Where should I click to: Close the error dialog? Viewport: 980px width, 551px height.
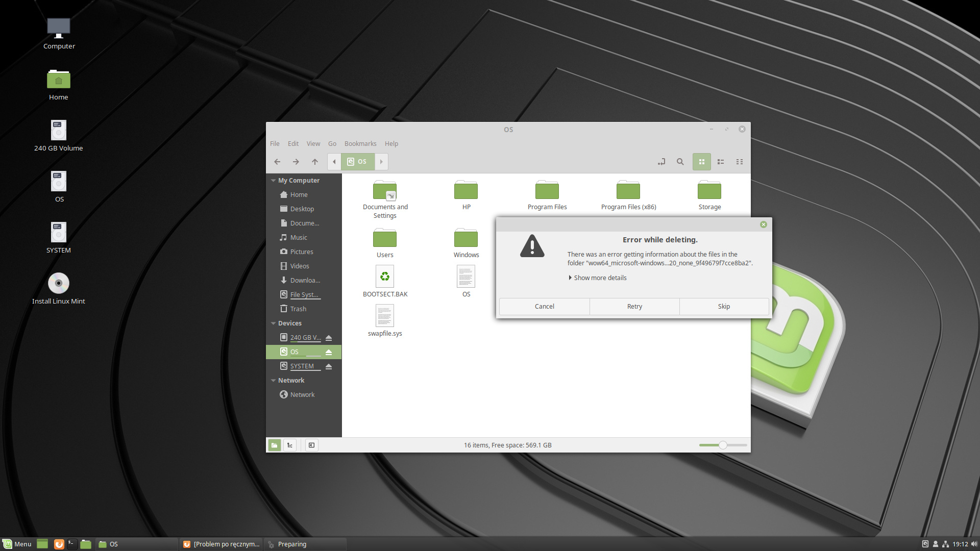point(764,224)
